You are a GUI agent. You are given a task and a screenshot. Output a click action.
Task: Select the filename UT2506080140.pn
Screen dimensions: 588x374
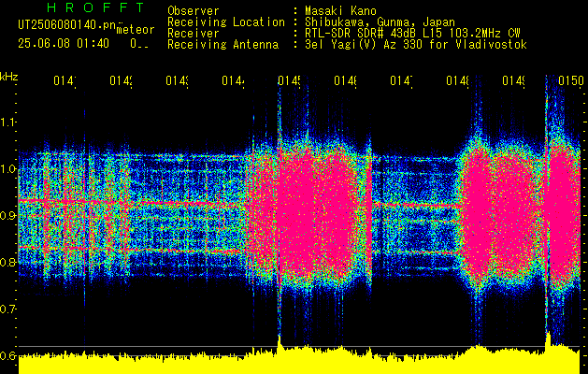[66, 24]
